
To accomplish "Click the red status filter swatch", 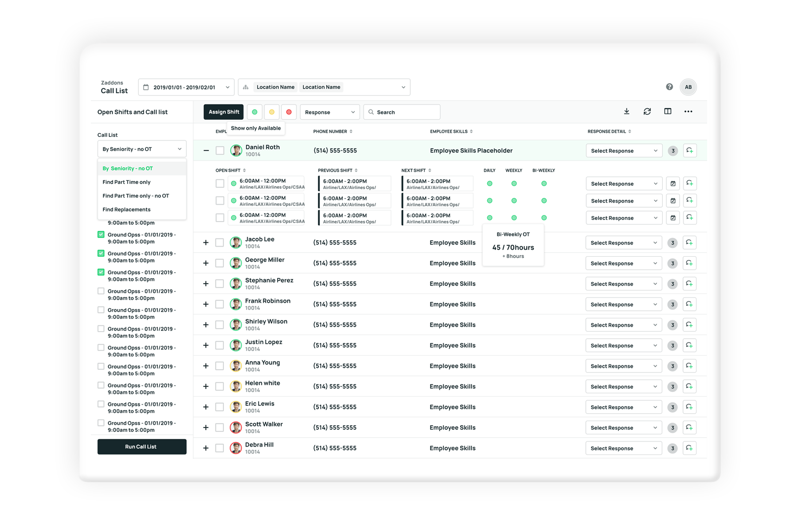I will click(289, 112).
